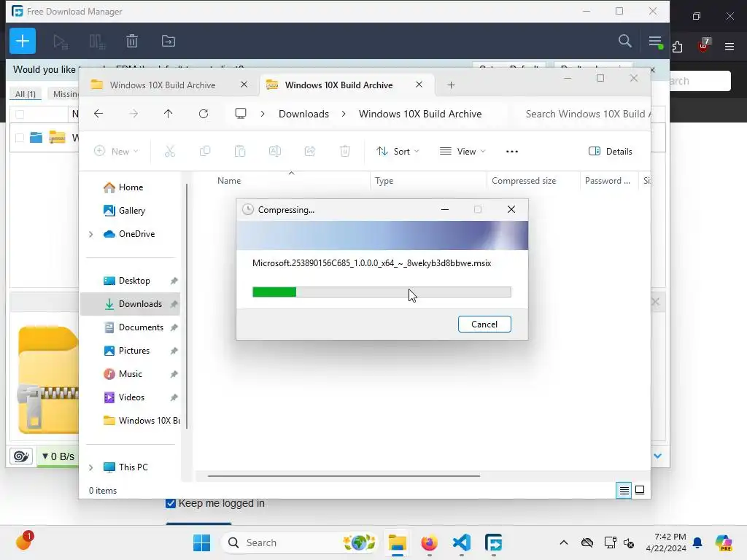
Task: Open Windows Start menu
Action: 202,542
